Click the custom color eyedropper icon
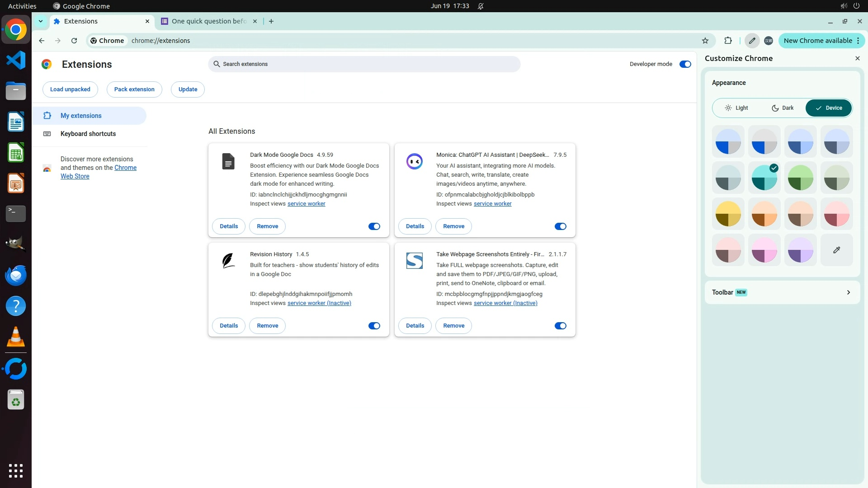The width and height of the screenshot is (868, 488). click(836, 250)
